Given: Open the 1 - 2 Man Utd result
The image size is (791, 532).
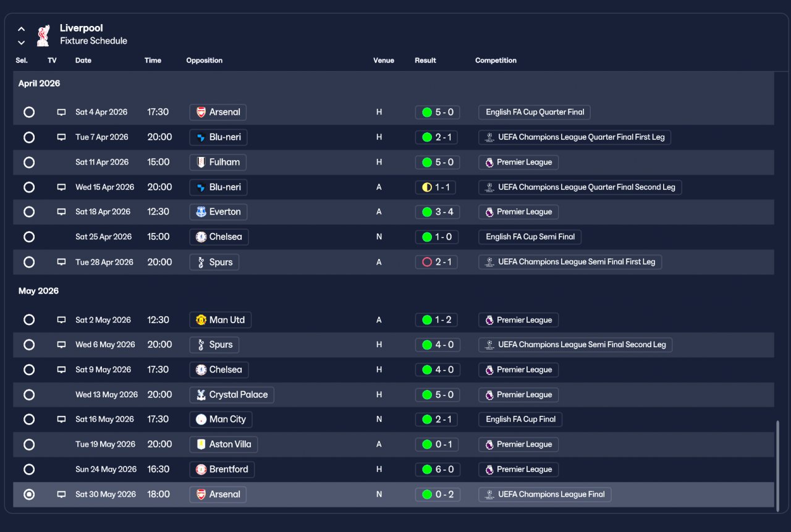Looking at the screenshot, I should (437, 320).
